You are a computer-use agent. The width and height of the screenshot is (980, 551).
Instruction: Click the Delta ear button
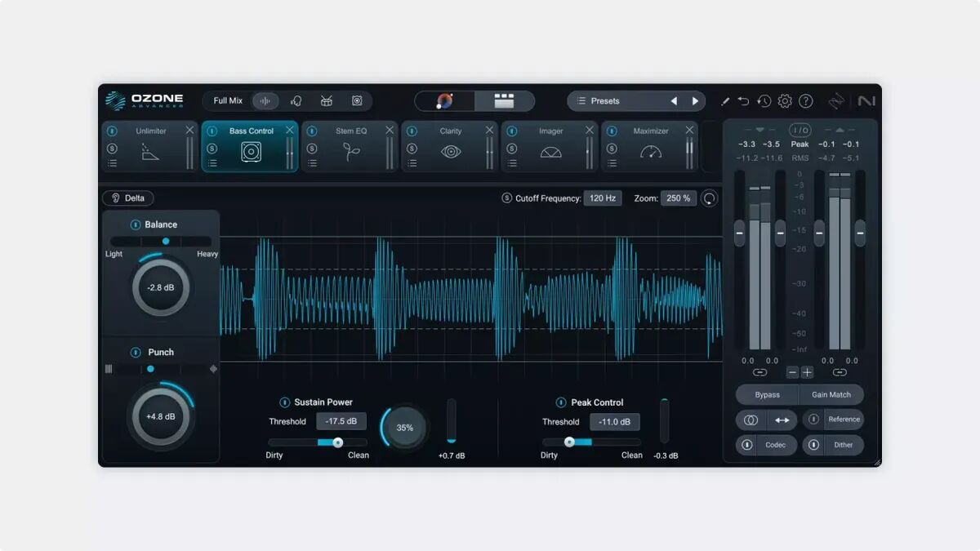pos(128,198)
